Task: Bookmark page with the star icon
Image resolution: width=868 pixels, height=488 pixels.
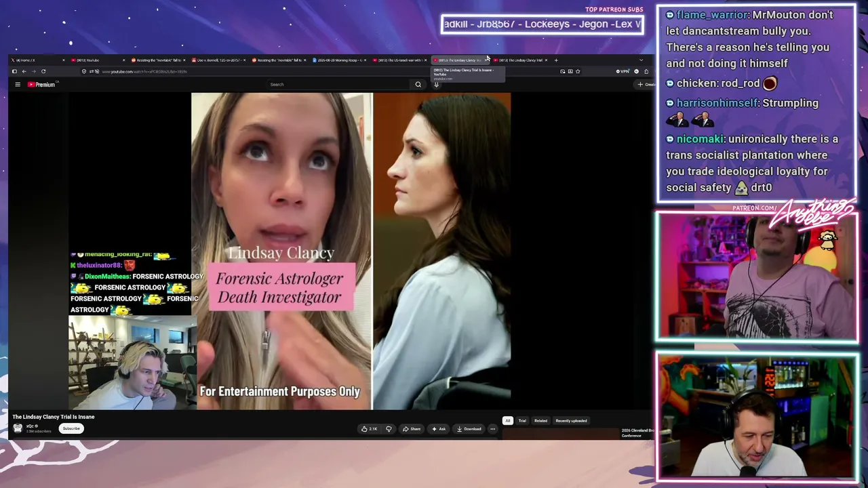Action: (x=578, y=71)
